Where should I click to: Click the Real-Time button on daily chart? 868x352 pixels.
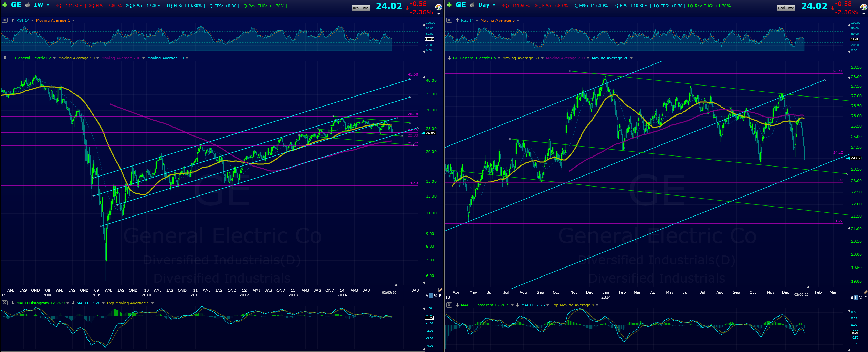786,8
